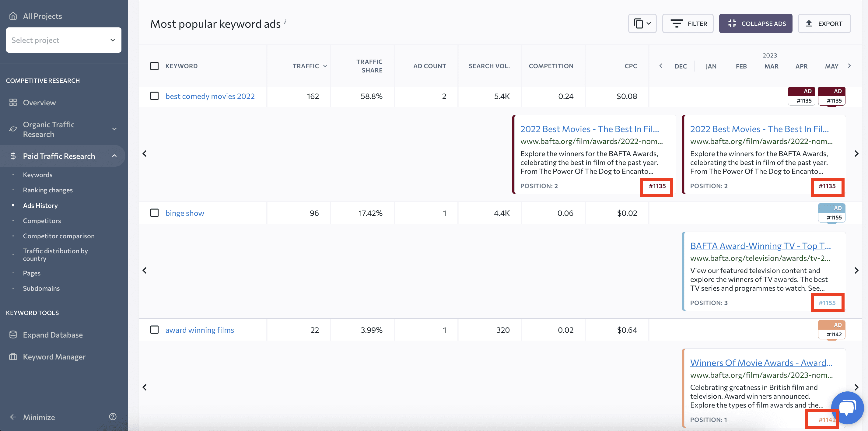Click the left navigation arrow on award winning films

[144, 387]
